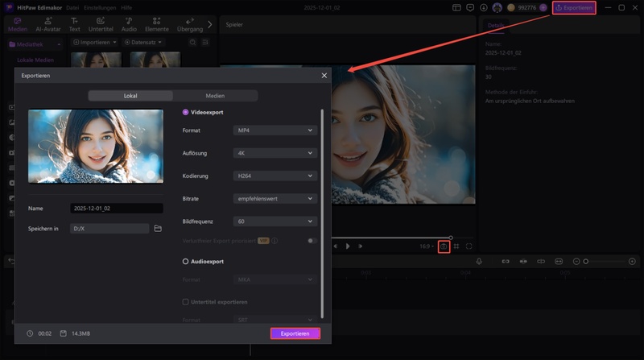This screenshot has width=644, height=360.
Task: Click the snapshot camera icon under the player
Action: coord(444,246)
